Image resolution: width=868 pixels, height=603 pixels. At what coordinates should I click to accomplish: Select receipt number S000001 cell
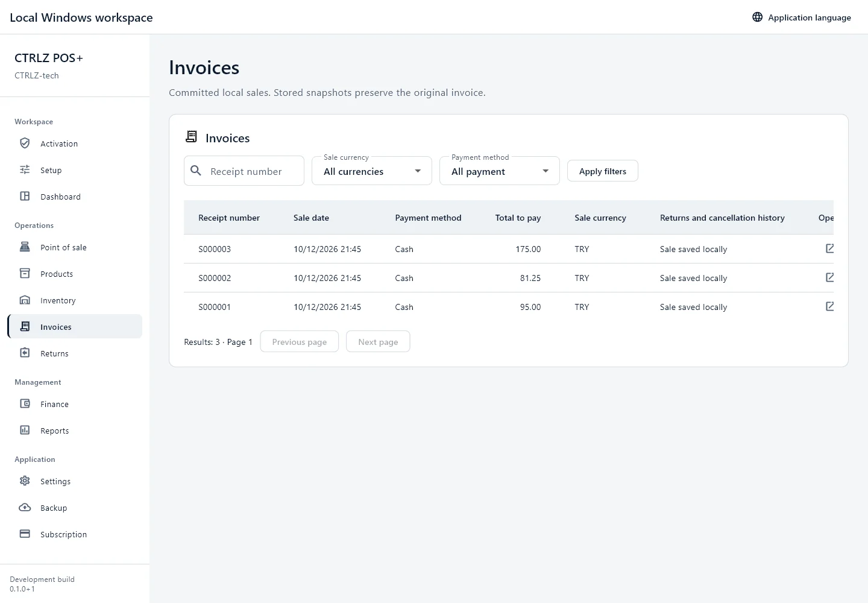pyautogui.click(x=215, y=307)
